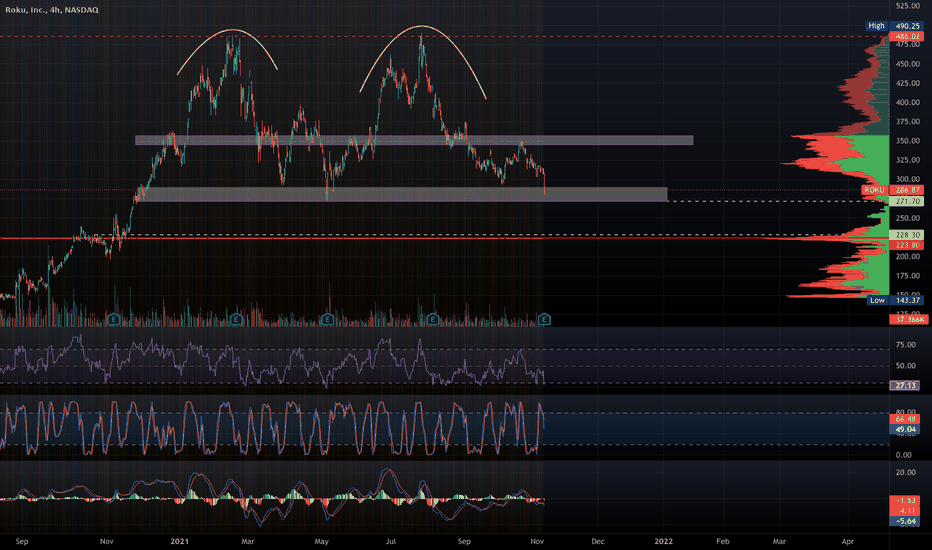Viewport: 932px width, 550px height.
Task: Select the lower gray support zone rectangle near 280
Action: pos(401,194)
